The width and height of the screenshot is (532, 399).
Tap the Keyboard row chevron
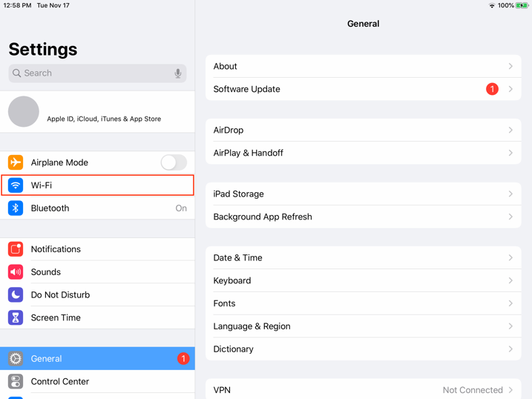pos(510,280)
